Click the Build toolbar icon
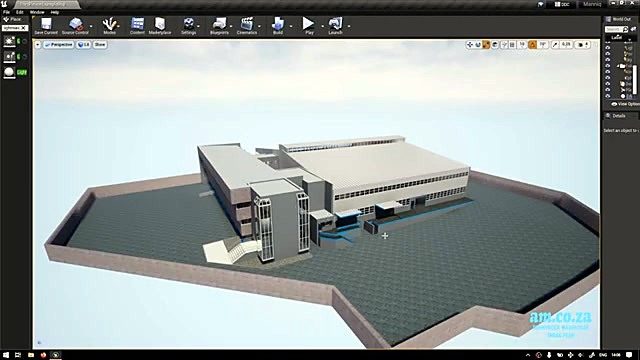This screenshot has width=640, height=360. 278,23
